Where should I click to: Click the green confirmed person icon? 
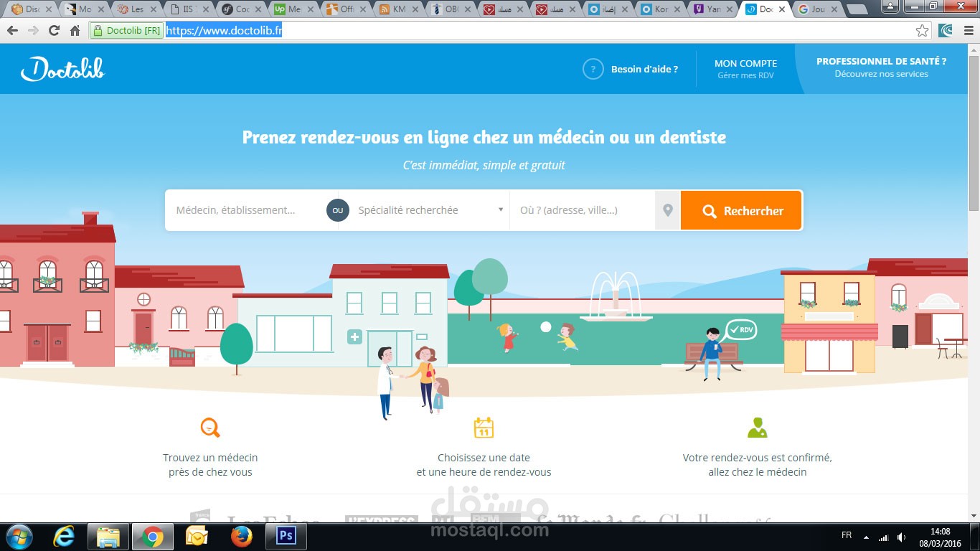pyautogui.click(x=757, y=428)
